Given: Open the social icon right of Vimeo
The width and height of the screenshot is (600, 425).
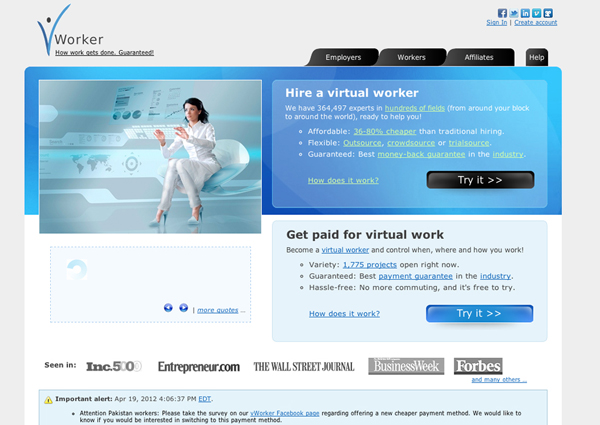Looking at the screenshot, I should pyautogui.click(x=548, y=13).
